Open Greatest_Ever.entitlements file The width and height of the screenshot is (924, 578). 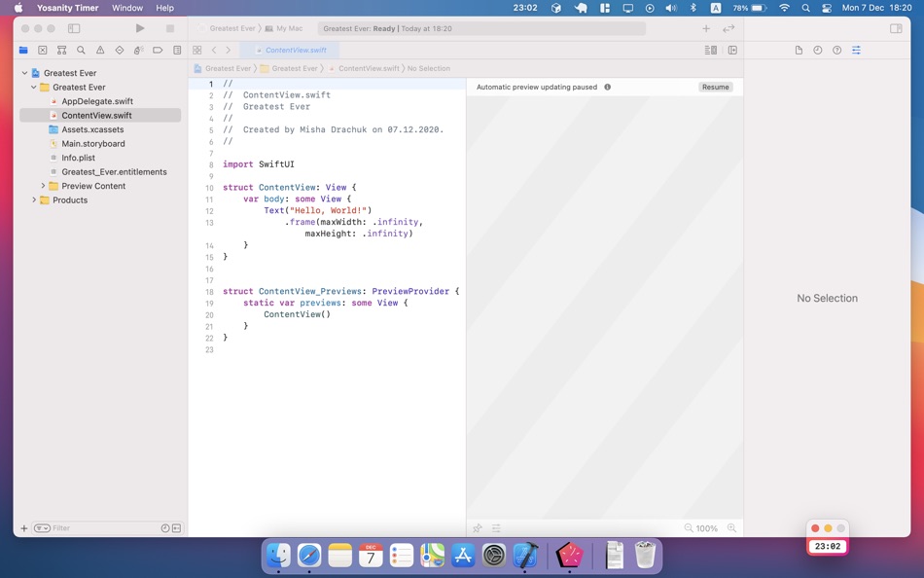coord(114,172)
